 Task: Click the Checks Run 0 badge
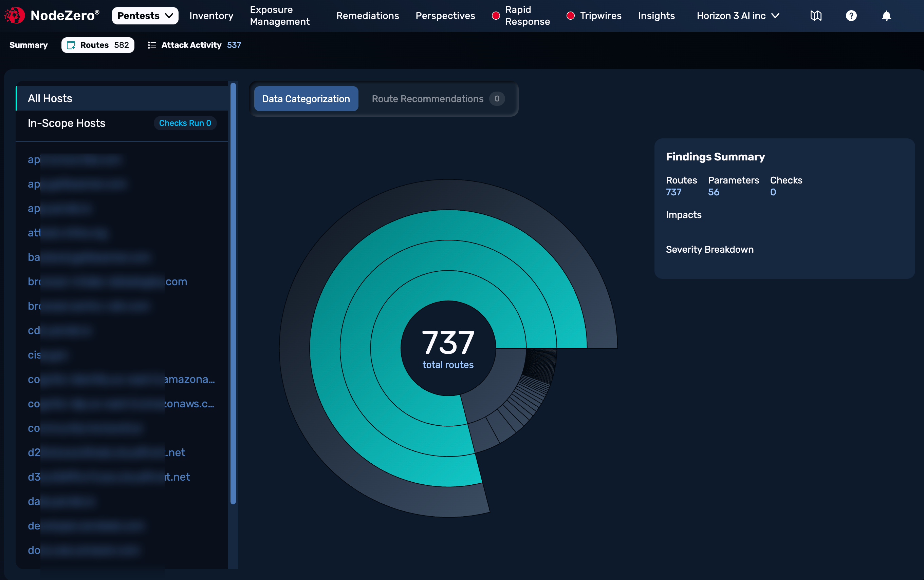[x=185, y=123]
